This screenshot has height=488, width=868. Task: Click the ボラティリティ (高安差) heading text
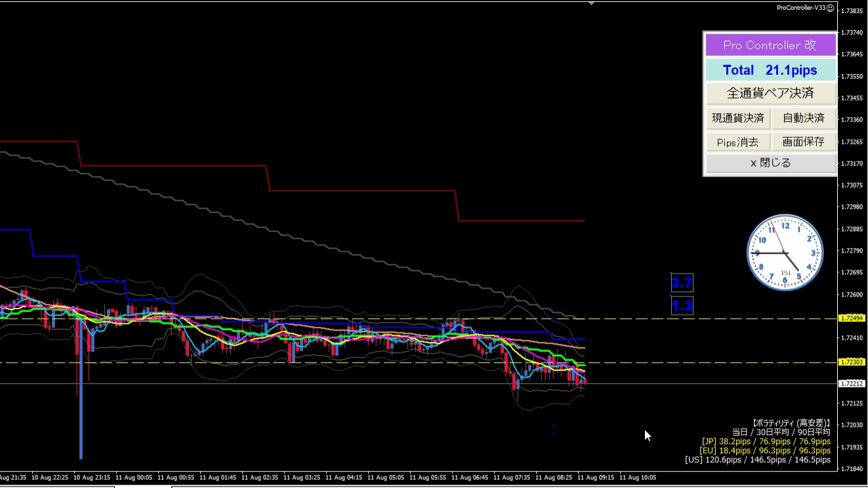pos(791,423)
